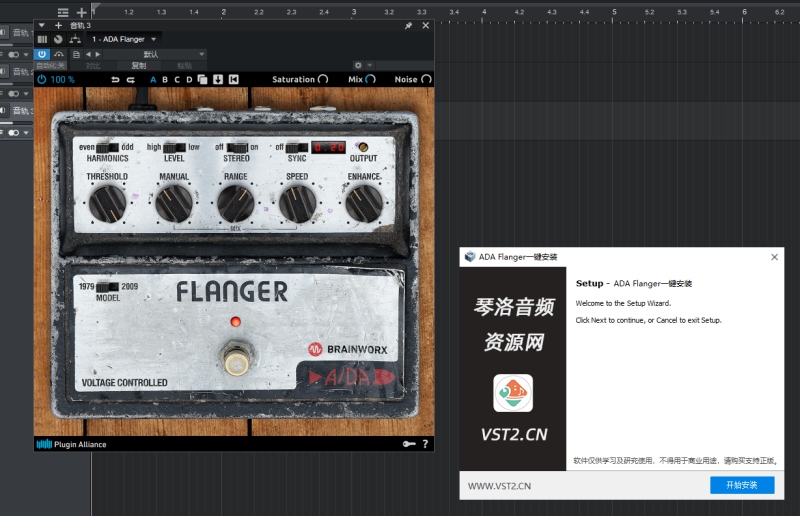The image size is (800, 516).
Task: Open first track's automation mode dropdown arrow
Action: coord(26,54)
